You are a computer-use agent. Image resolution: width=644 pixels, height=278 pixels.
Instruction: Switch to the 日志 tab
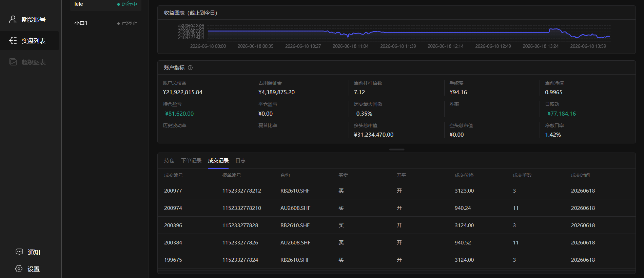tap(240, 160)
